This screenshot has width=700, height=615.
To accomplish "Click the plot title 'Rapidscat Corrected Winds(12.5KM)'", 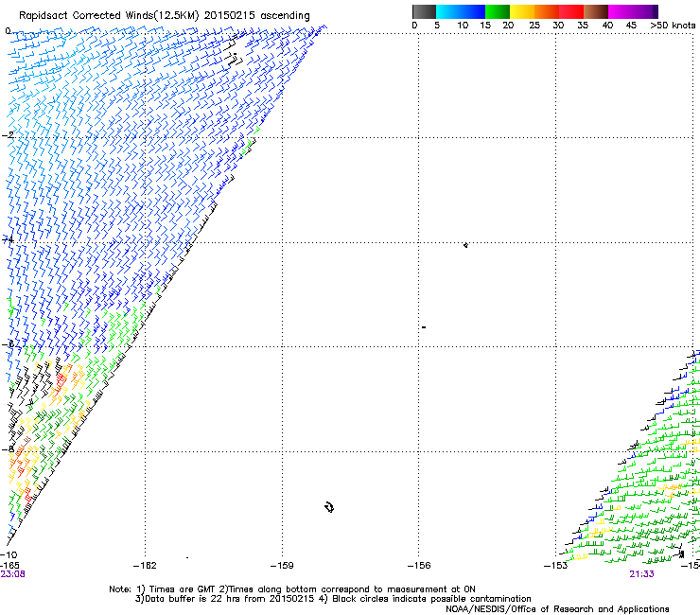I will [109, 16].
